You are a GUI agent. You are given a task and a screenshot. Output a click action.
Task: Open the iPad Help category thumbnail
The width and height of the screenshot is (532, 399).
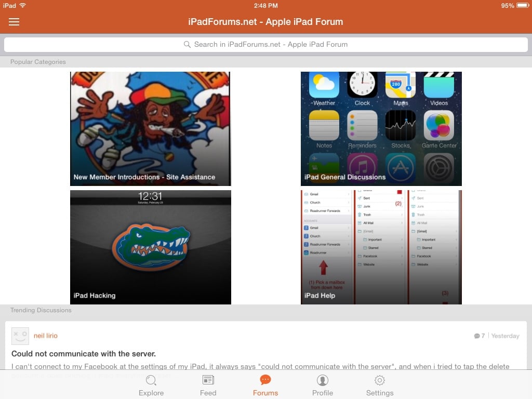[x=381, y=247]
